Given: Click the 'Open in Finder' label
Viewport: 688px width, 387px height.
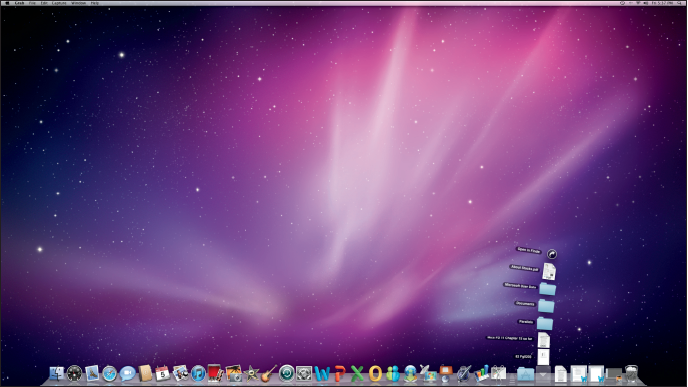Looking at the screenshot, I should (529, 250).
